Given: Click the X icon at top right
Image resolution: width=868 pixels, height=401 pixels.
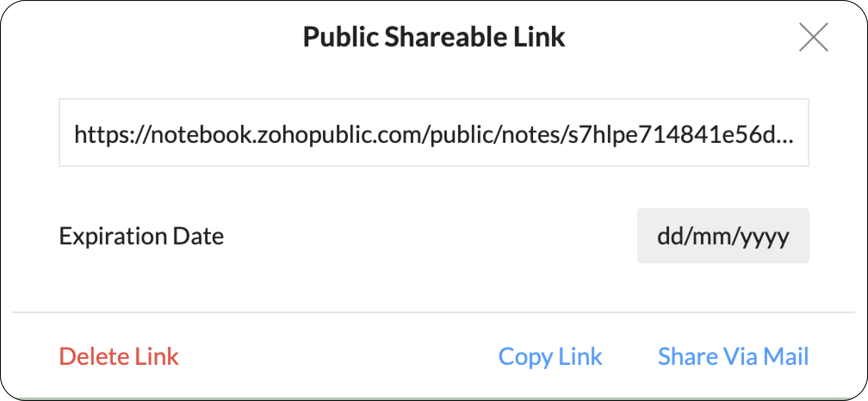Looking at the screenshot, I should (813, 37).
